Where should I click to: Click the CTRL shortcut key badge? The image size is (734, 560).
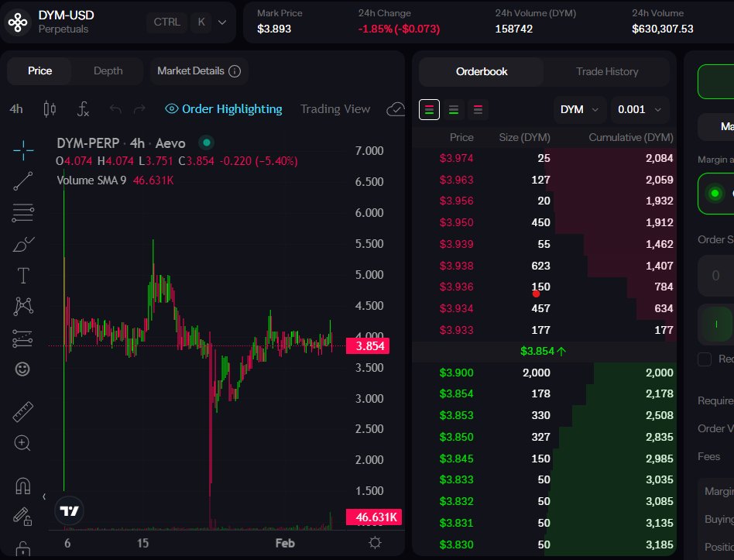(167, 22)
